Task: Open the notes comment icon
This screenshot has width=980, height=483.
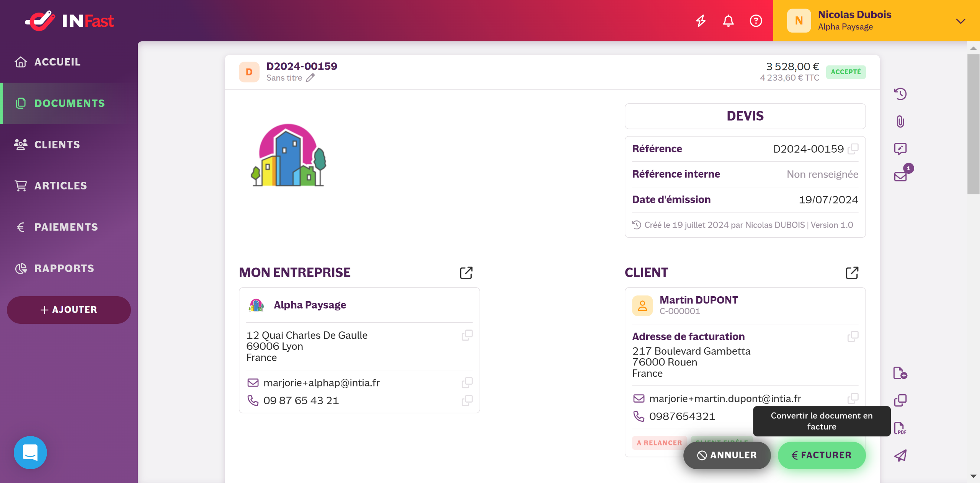Action: pos(900,148)
